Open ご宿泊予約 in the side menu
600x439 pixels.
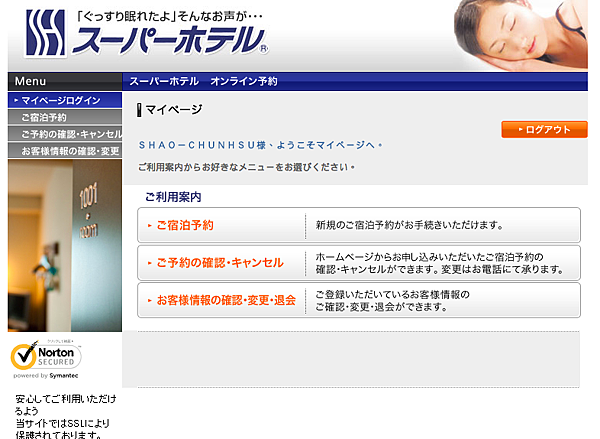pos(65,117)
